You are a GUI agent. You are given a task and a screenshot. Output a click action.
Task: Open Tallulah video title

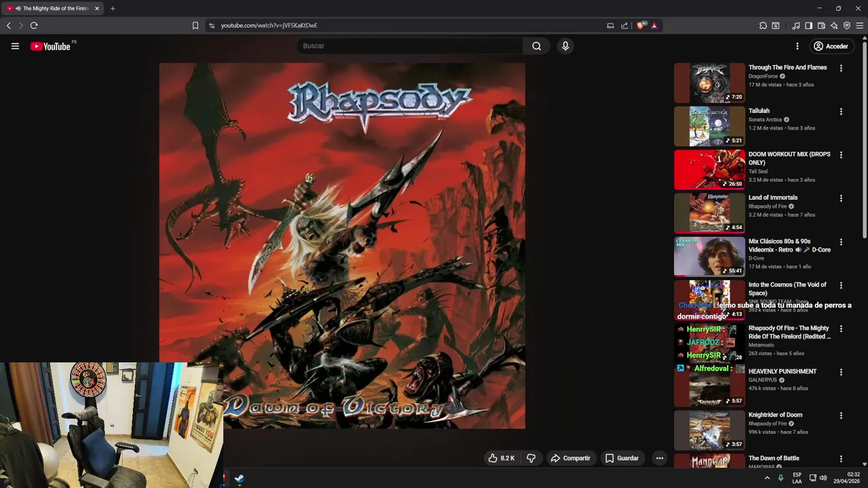coord(759,110)
